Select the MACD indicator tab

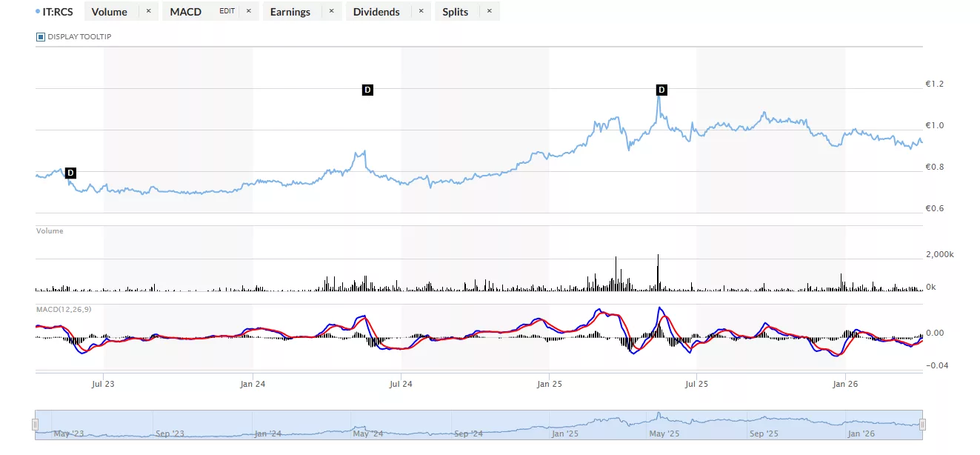pyautogui.click(x=186, y=12)
